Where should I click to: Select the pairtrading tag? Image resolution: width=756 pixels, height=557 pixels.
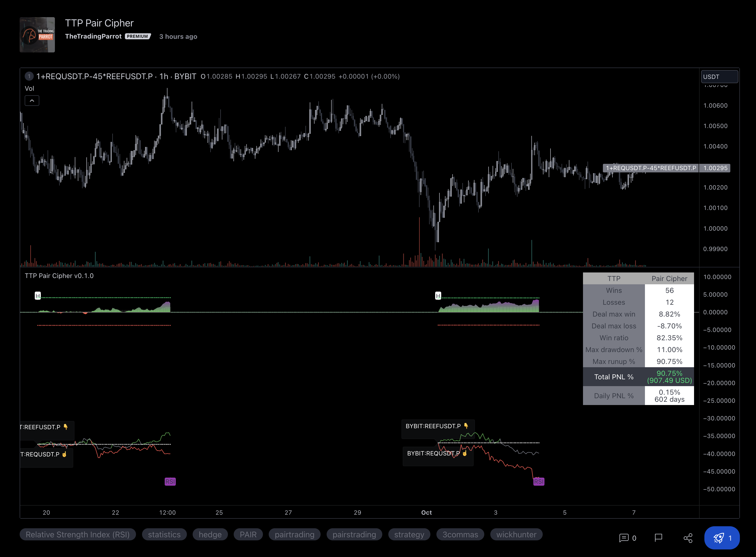point(294,534)
